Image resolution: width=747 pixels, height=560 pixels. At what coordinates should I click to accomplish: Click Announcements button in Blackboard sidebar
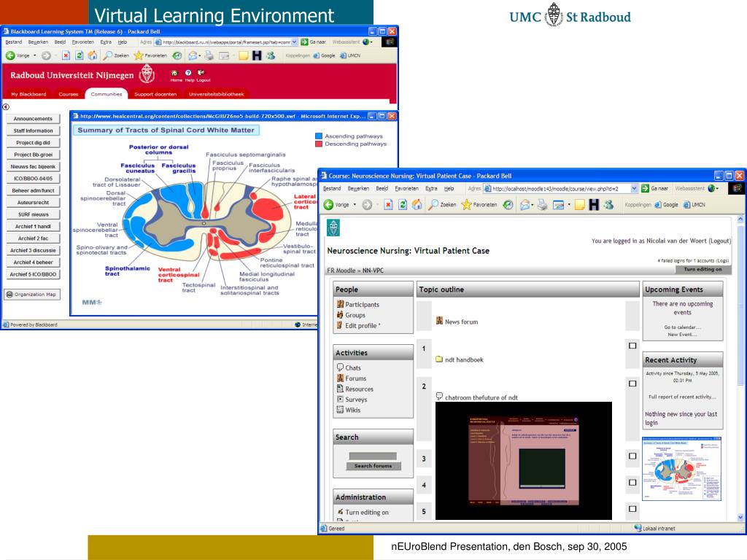[33, 119]
